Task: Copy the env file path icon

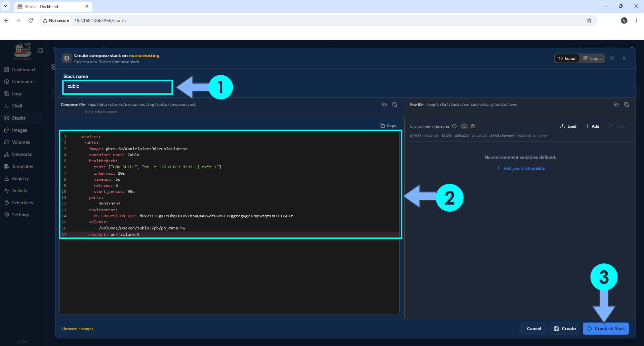Action: (627, 105)
